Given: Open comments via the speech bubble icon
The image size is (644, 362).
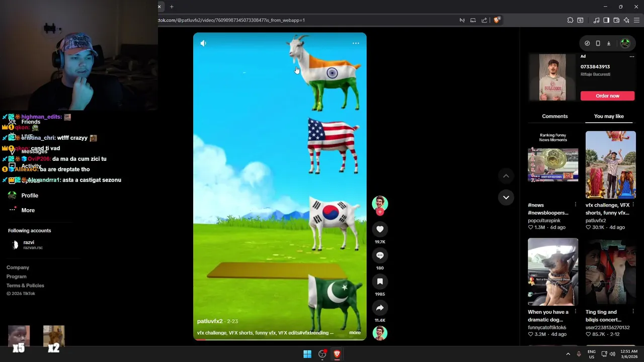Looking at the screenshot, I should click(x=380, y=255).
